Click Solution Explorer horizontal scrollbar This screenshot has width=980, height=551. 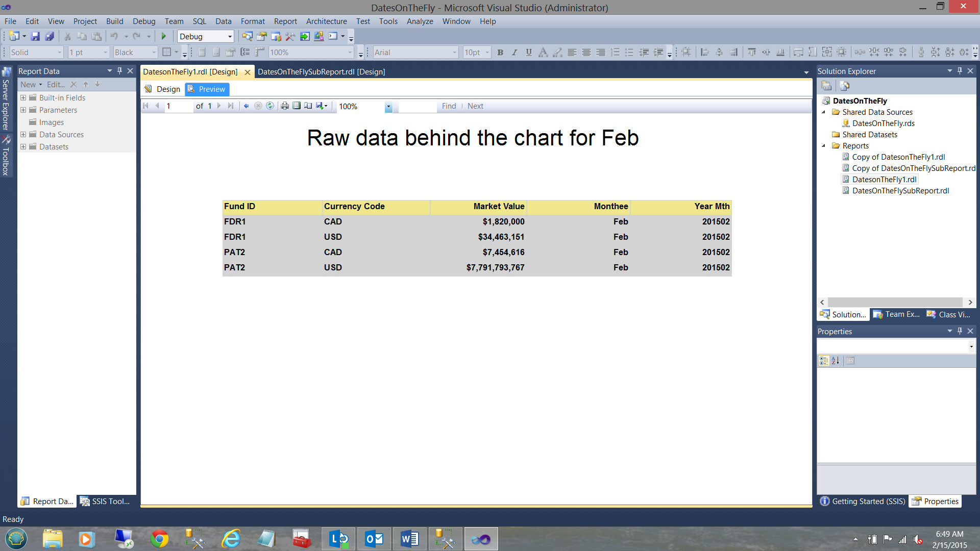click(896, 303)
